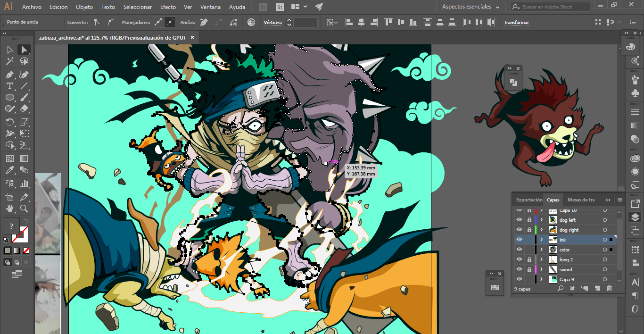Select the Hand tool
Image resolution: width=644 pixels, height=334 pixels.
[x=9, y=208]
